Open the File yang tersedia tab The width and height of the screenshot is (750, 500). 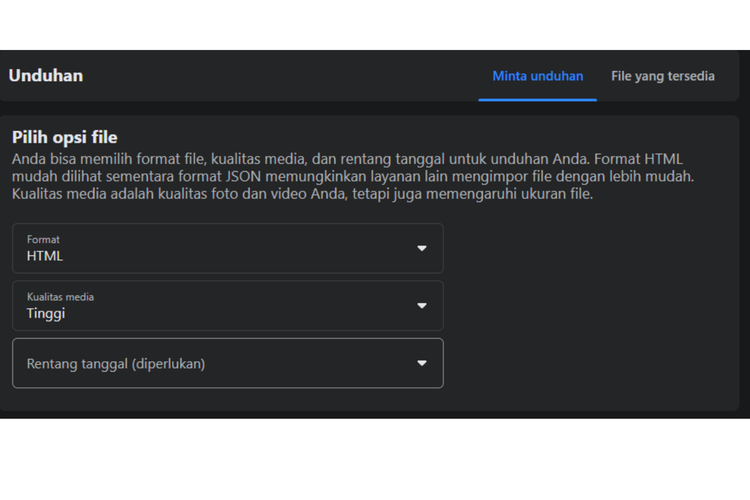point(662,76)
